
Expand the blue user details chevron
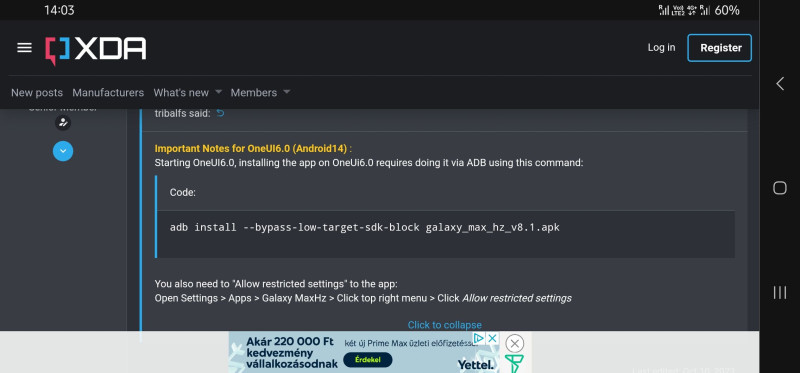tap(63, 151)
